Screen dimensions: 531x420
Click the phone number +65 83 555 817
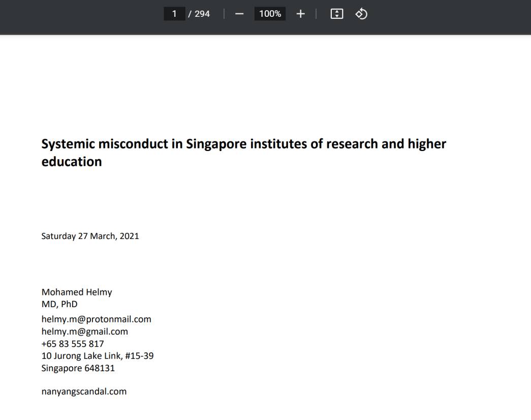(x=72, y=343)
